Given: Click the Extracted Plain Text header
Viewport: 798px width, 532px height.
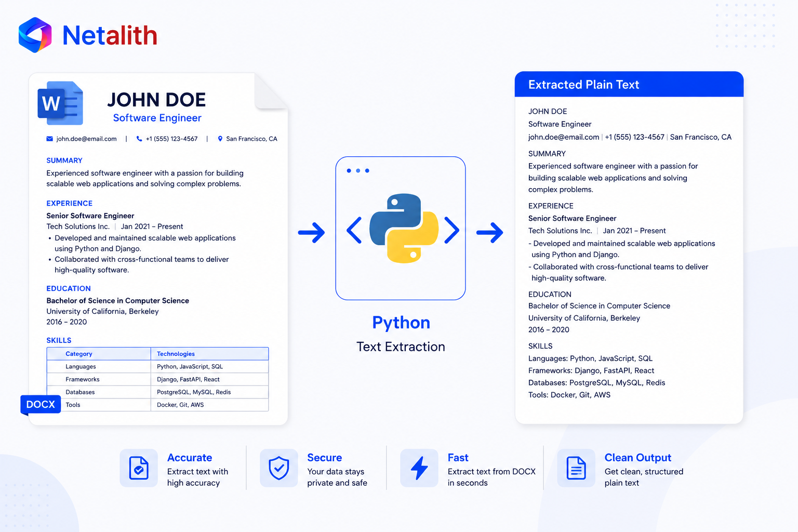Looking at the screenshot, I should [629, 84].
